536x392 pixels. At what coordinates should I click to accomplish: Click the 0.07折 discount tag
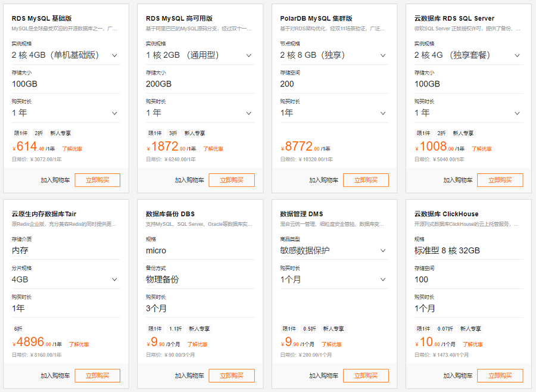click(x=445, y=329)
